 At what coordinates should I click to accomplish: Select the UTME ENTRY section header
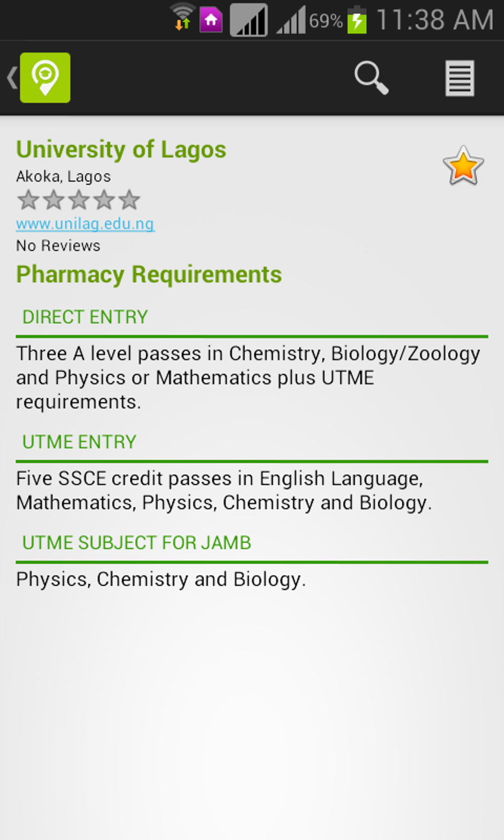coord(79,442)
